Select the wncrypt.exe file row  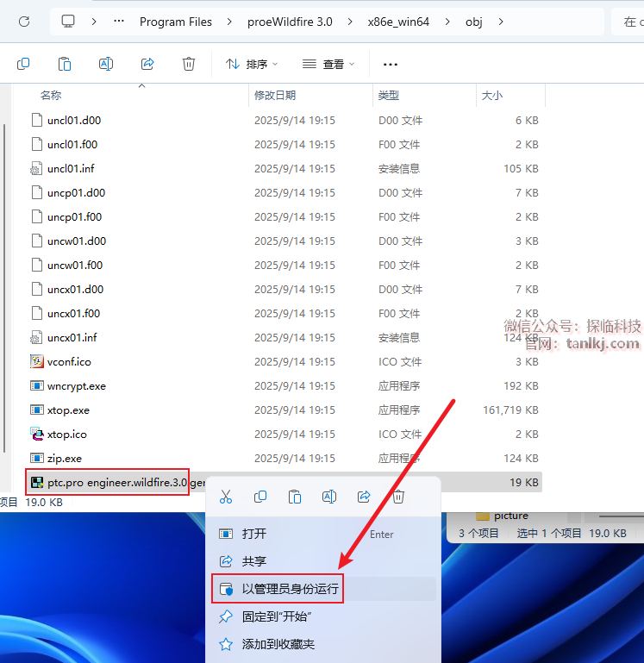(x=76, y=385)
